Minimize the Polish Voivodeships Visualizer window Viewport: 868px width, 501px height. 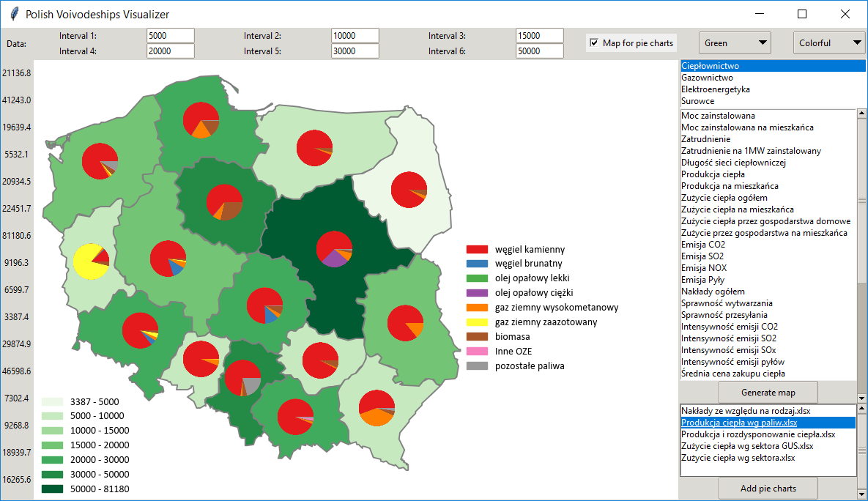(759, 14)
